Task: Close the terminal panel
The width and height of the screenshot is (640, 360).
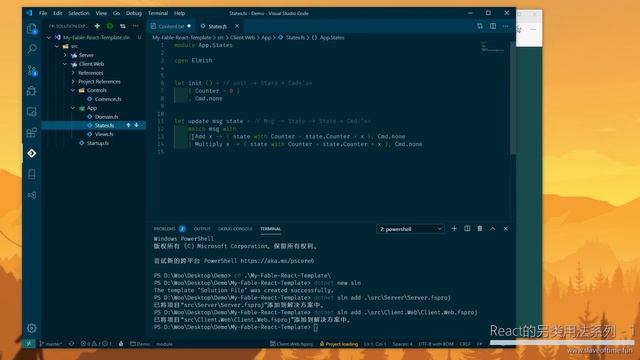Action: pos(506,229)
